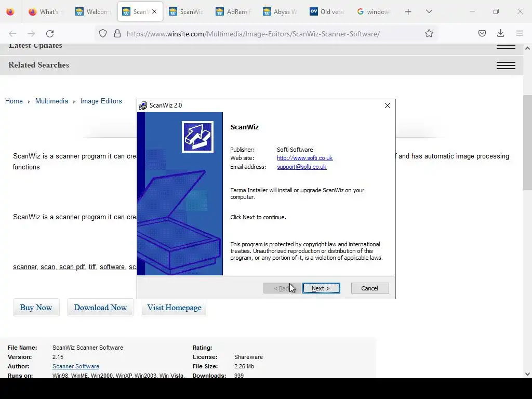Click the 'scan' keyword tag link
The height and width of the screenshot is (399, 532).
(x=47, y=267)
